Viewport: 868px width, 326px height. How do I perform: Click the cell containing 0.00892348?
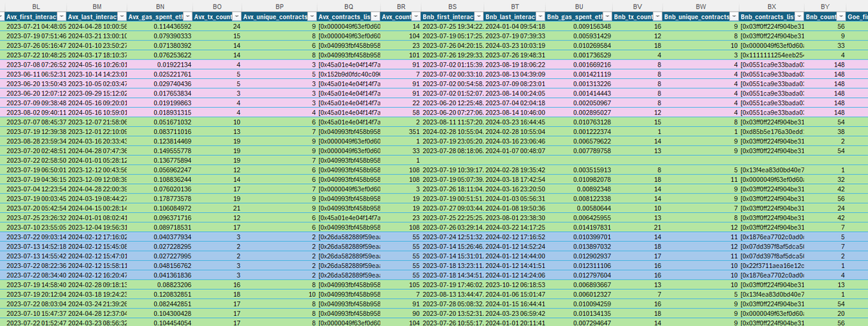[x=579, y=188]
